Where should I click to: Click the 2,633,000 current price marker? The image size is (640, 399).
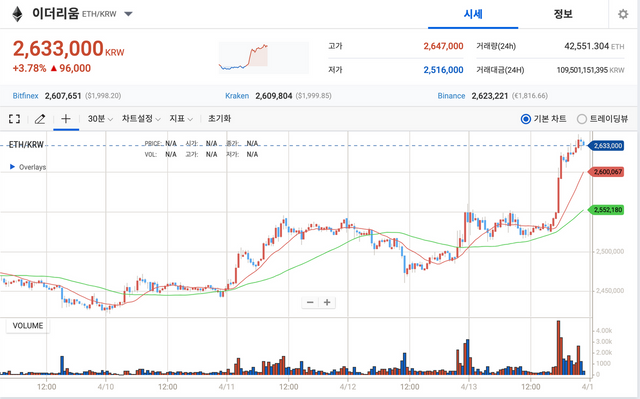(x=606, y=146)
